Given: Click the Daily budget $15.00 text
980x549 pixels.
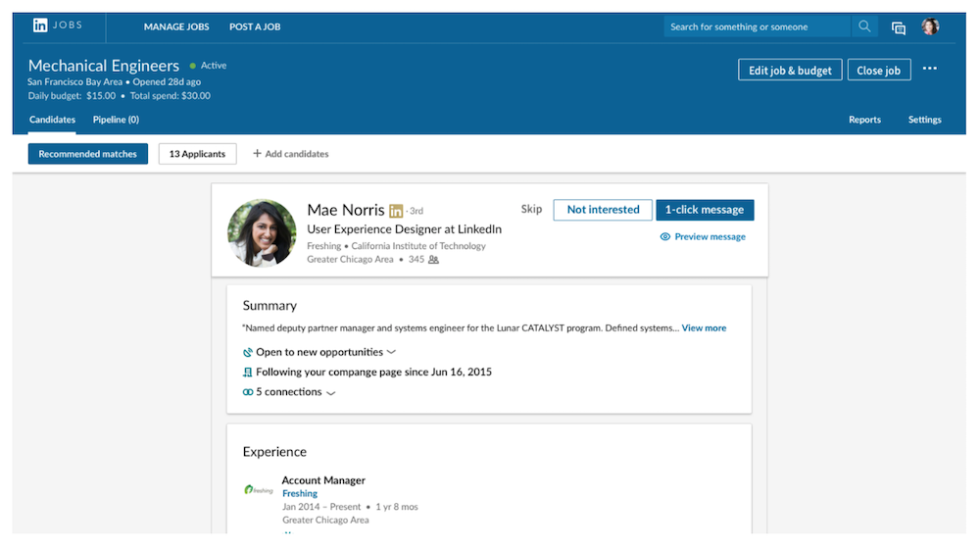Looking at the screenshot, I should [72, 96].
